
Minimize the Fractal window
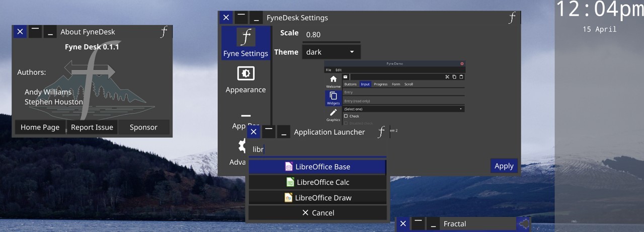coord(433,224)
